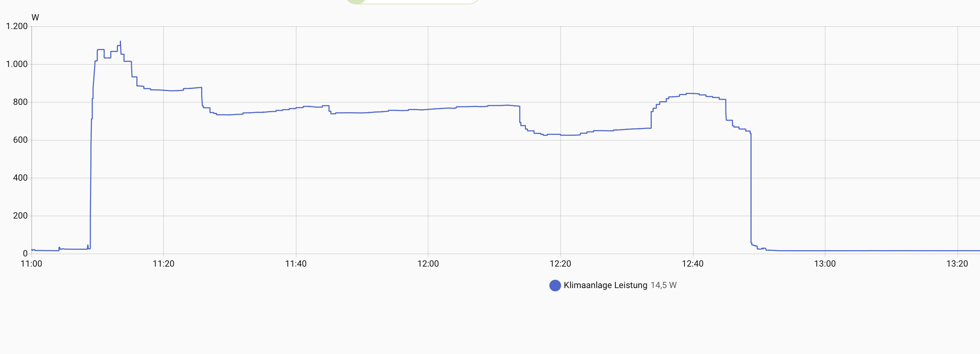Select the 13:20 time axis label

coord(957,264)
